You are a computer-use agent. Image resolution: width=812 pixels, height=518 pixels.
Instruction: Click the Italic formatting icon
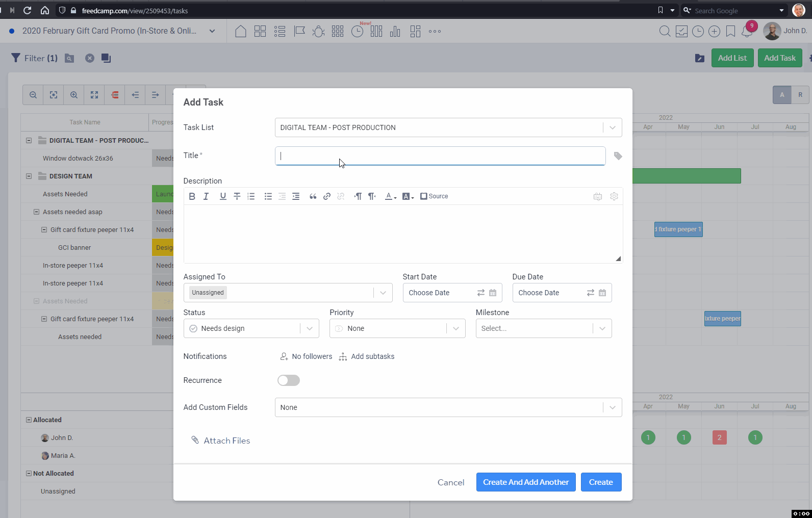pos(206,196)
